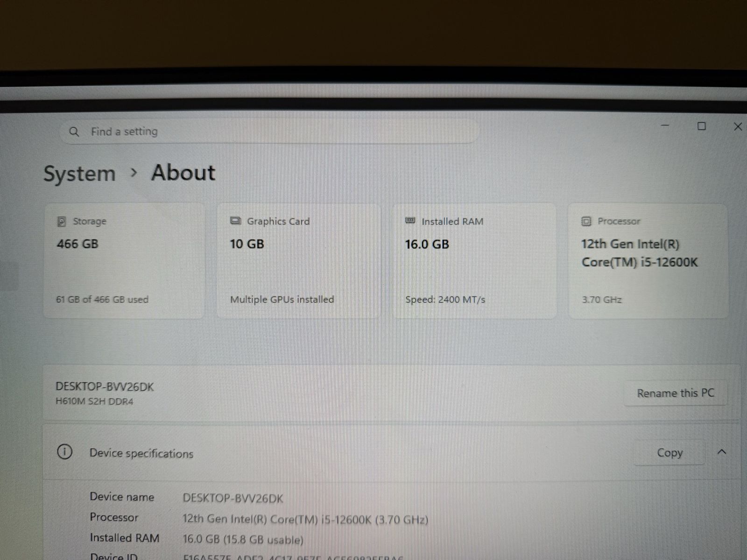Click the Processor chip icon
The height and width of the screenshot is (560, 747).
[x=586, y=221]
